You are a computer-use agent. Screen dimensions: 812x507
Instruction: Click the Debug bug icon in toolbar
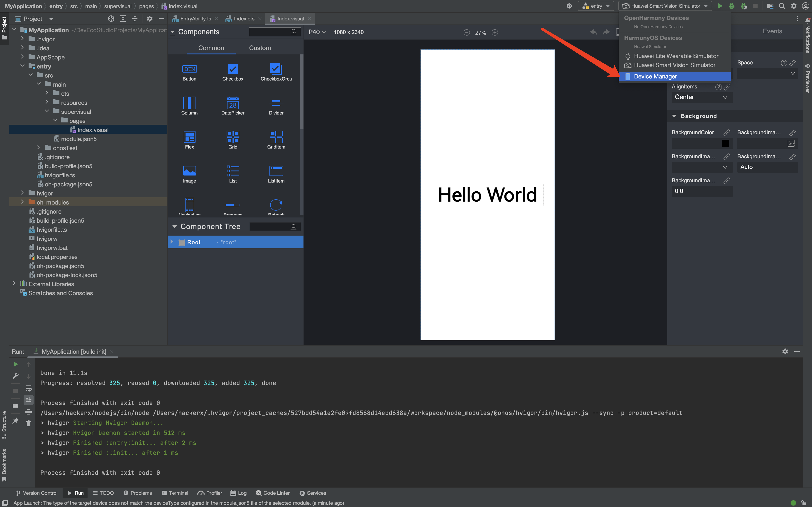731,6
